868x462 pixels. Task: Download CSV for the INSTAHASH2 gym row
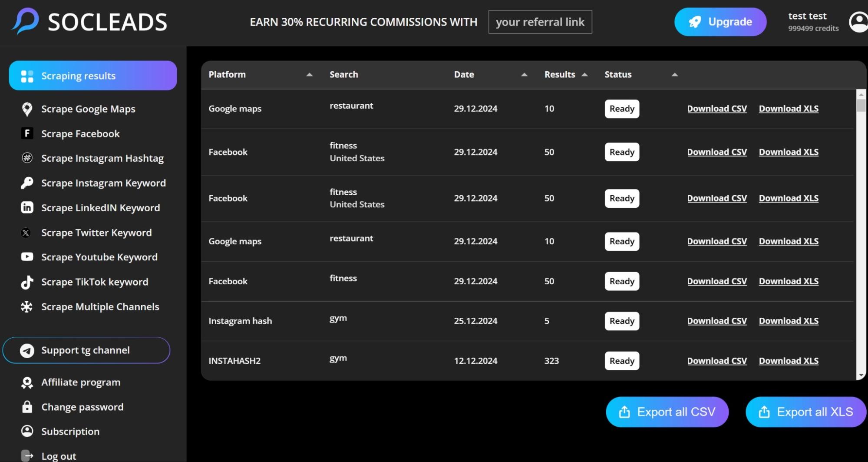pyautogui.click(x=717, y=361)
